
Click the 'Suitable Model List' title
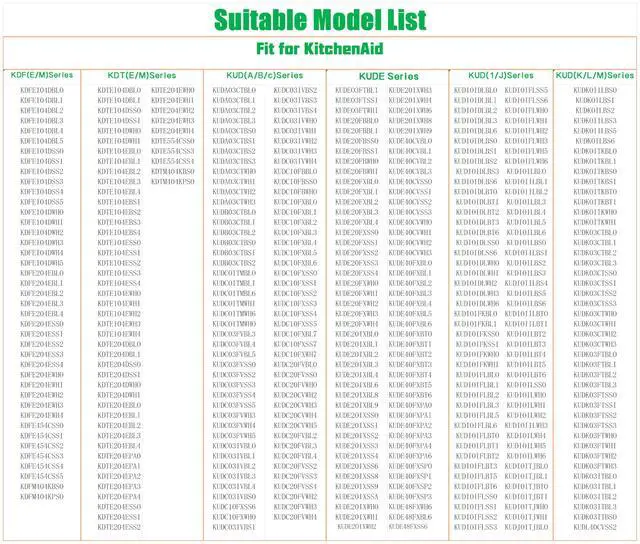tap(320, 20)
